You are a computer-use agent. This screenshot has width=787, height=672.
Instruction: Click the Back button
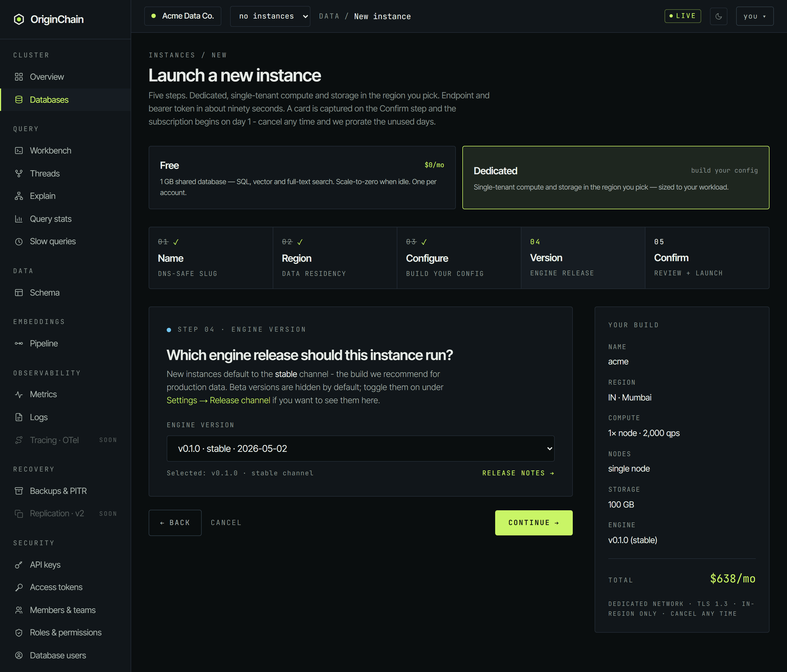click(175, 523)
